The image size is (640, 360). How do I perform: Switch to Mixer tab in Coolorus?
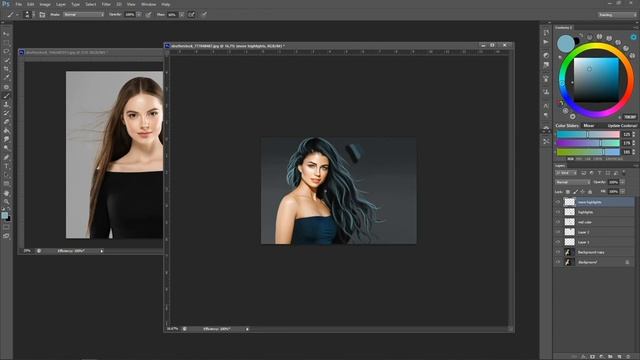click(589, 126)
